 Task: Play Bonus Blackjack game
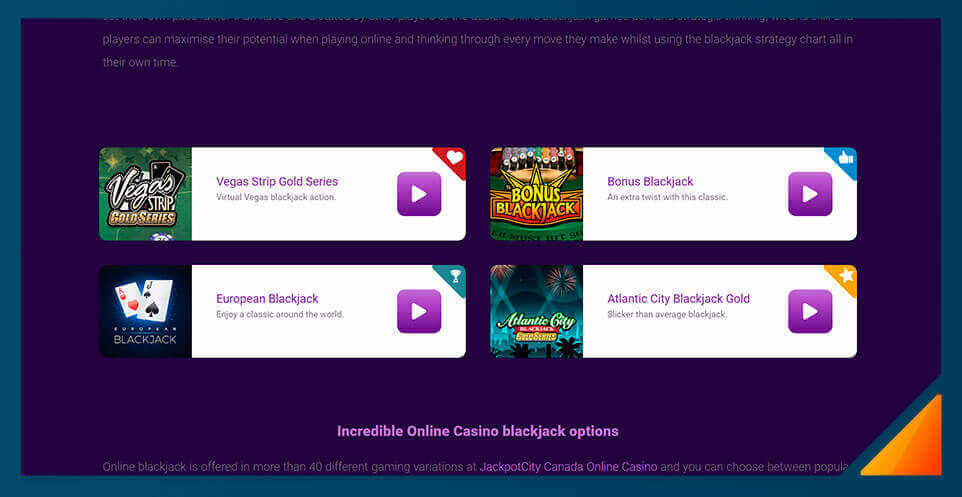pyautogui.click(x=810, y=194)
